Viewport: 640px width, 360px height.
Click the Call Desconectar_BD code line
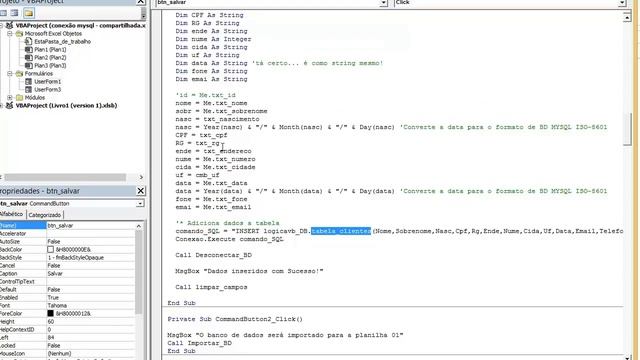(213, 255)
